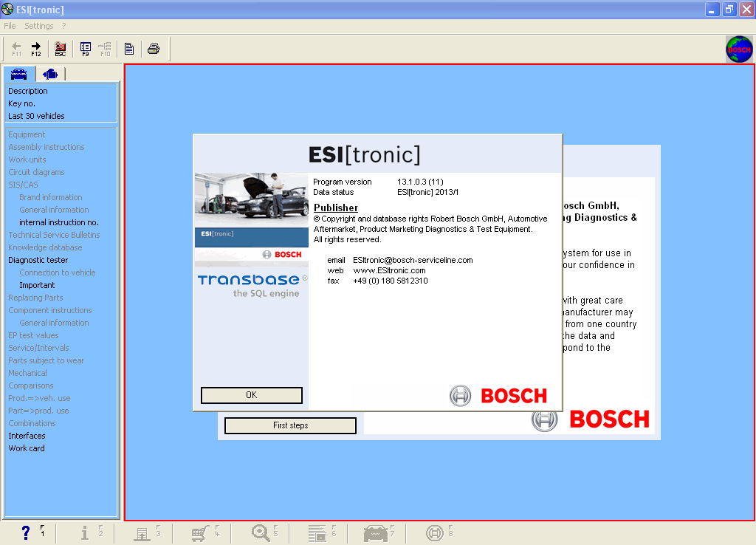Click the ESItronic@bosch-serviceline.com email address
This screenshot has height=545, width=756.
(x=413, y=260)
